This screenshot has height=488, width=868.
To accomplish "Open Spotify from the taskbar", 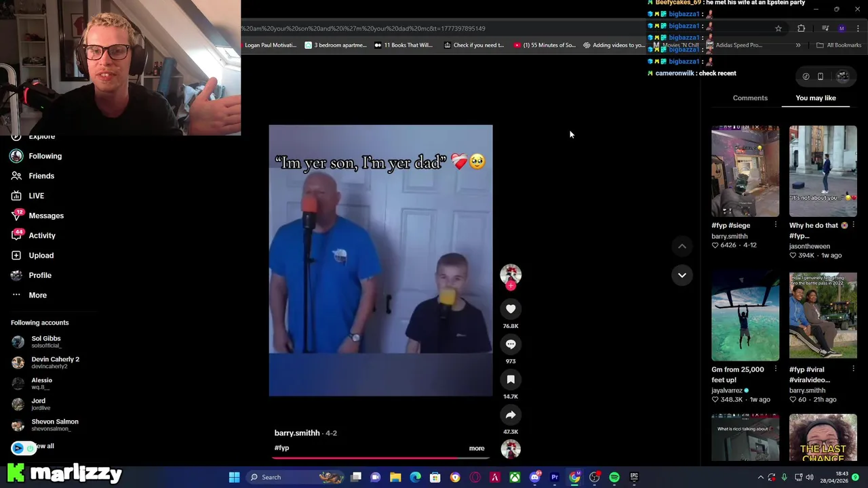I will click(614, 477).
